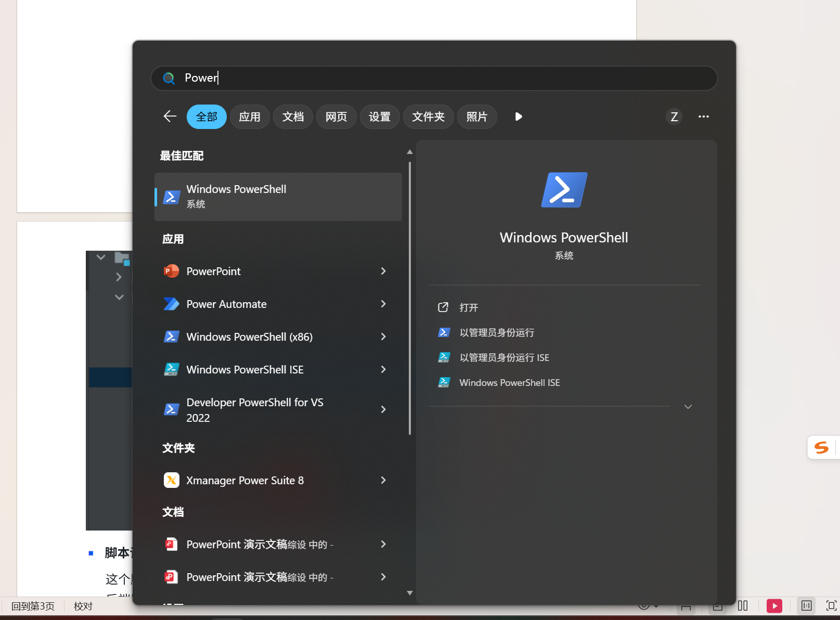The height and width of the screenshot is (620, 840).
Task: Click the results list scrollbar thumb
Action: tap(410, 298)
